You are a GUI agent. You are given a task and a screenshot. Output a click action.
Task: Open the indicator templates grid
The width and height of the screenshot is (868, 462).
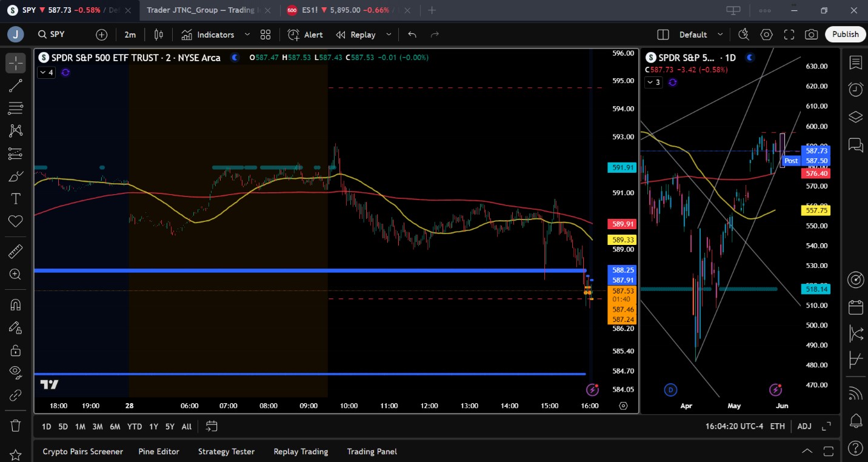[x=265, y=35]
